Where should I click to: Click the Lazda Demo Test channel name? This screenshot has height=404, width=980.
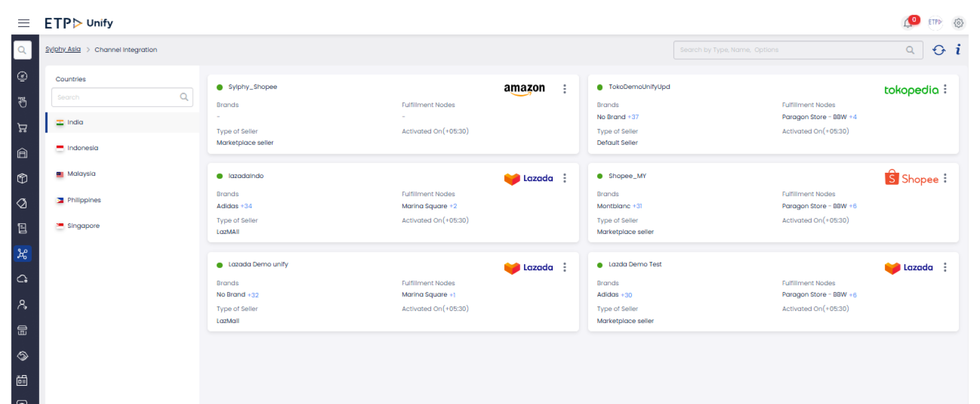click(635, 264)
